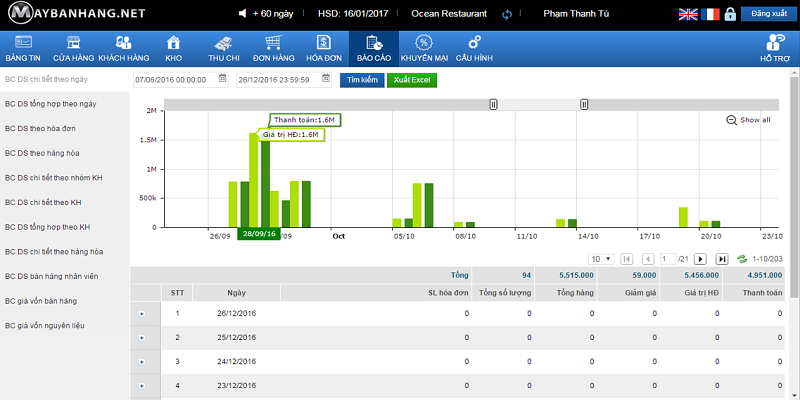Screen dimensions: 800x400
Task: Click the green refresh table icon
Action: pyautogui.click(x=742, y=259)
